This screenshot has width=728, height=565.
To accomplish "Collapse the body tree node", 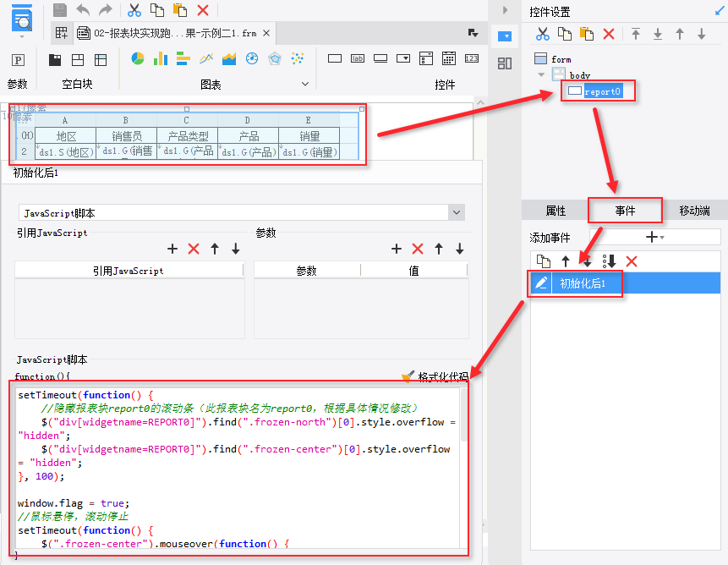I will point(541,75).
